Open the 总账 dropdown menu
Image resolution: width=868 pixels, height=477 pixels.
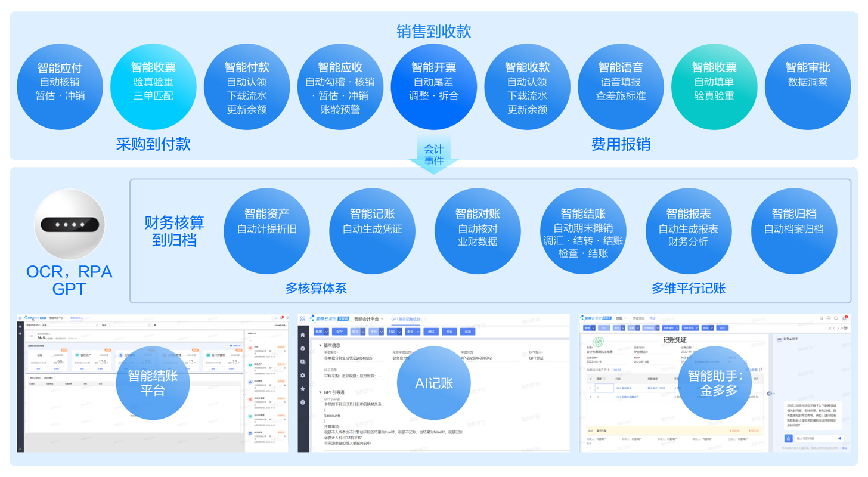[621, 318]
